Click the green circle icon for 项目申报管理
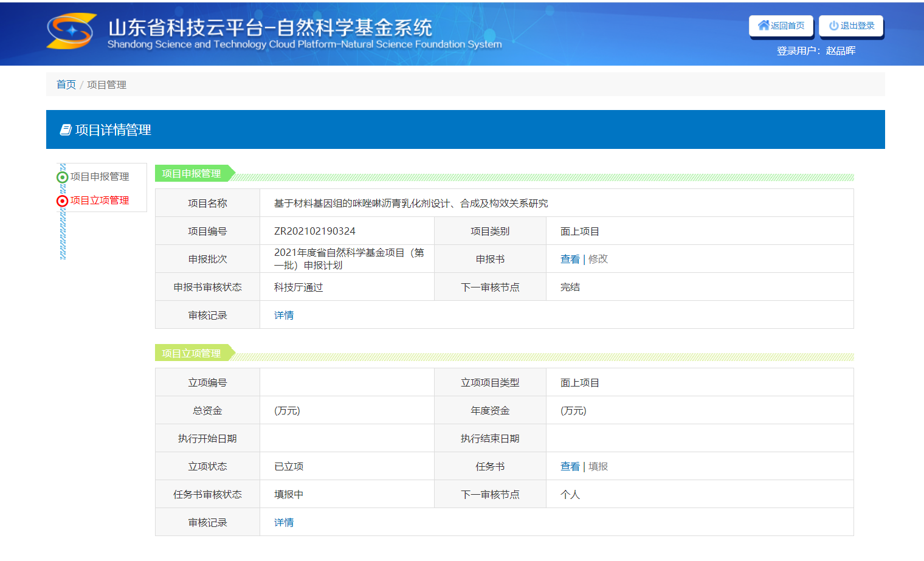Image resolution: width=924 pixels, height=561 pixels. 62,177
